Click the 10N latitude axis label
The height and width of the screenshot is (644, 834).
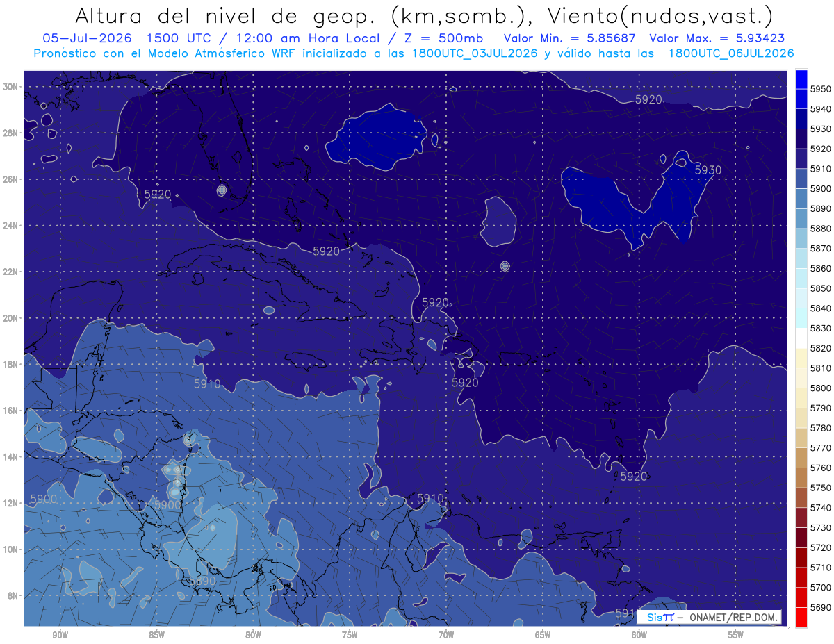tap(11, 550)
